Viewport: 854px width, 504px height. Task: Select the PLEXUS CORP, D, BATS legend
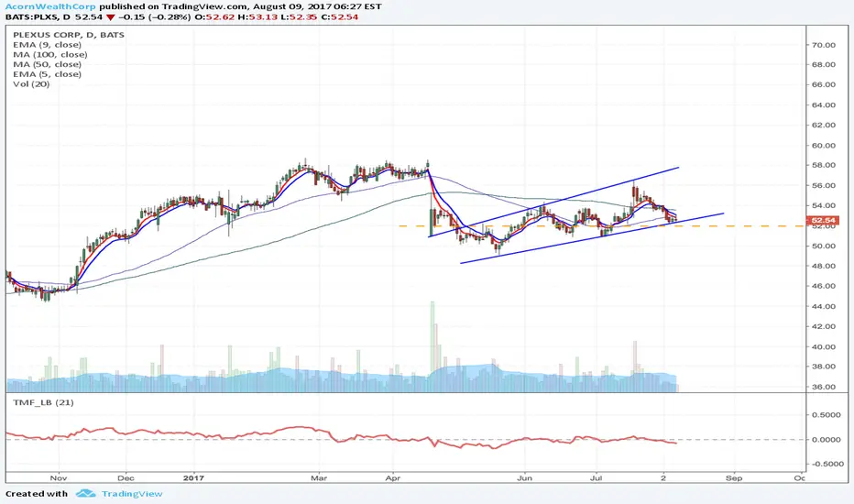tap(69, 35)
